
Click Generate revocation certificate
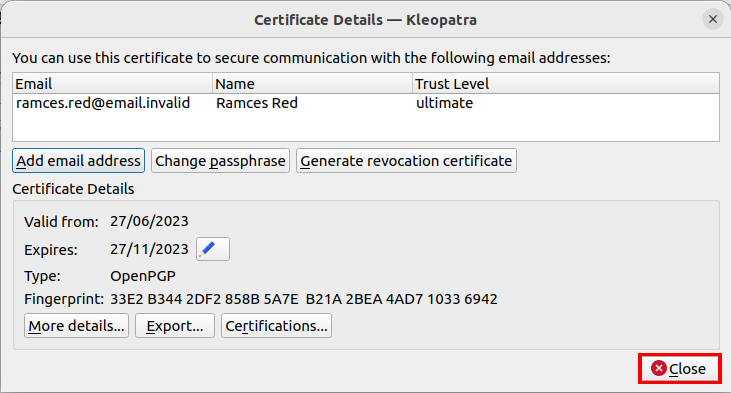[x=406, y=161]
